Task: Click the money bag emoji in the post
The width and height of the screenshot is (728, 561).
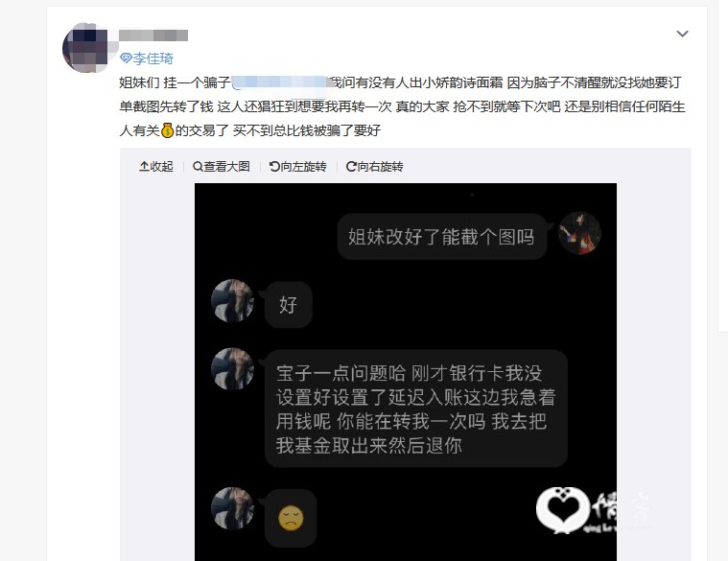Action: (x=167, y=130)
